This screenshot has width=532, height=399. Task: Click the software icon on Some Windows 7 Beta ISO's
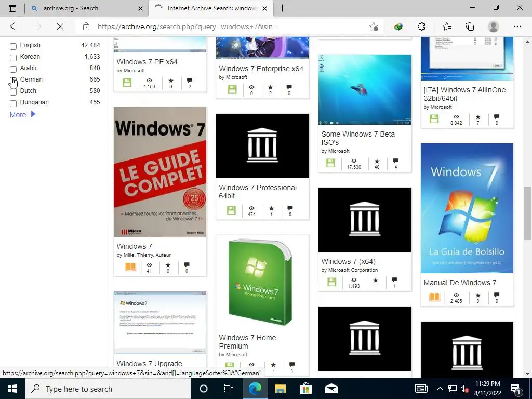coord(330,163)
